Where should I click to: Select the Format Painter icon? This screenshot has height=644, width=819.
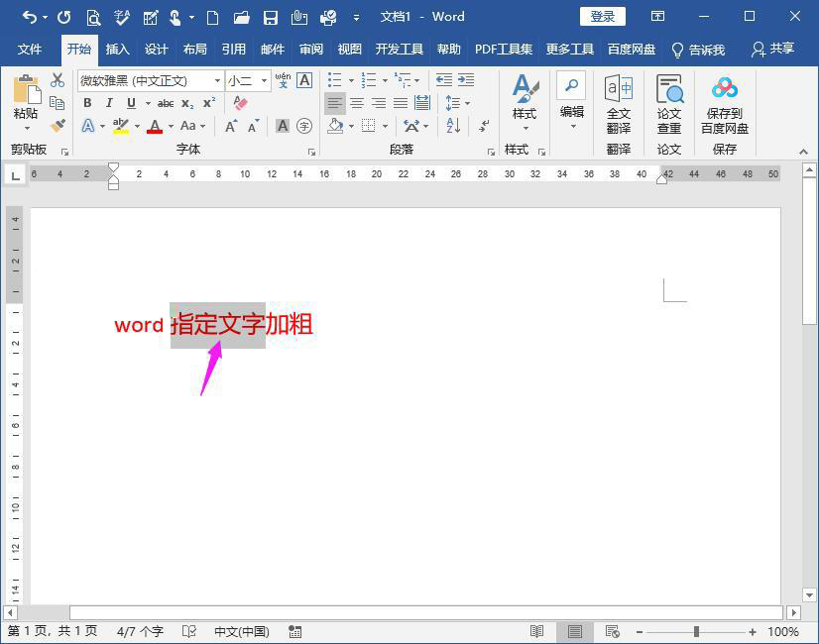coord(57,126)
